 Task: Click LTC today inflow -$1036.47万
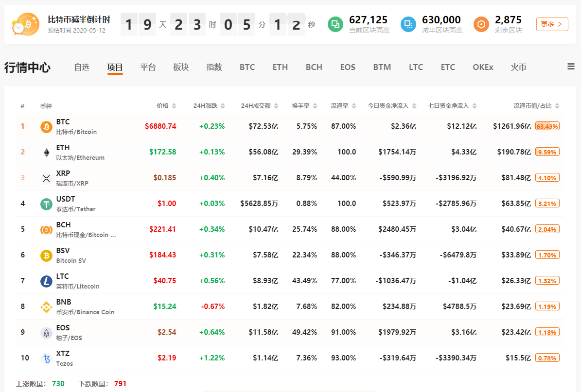[396, 281]
